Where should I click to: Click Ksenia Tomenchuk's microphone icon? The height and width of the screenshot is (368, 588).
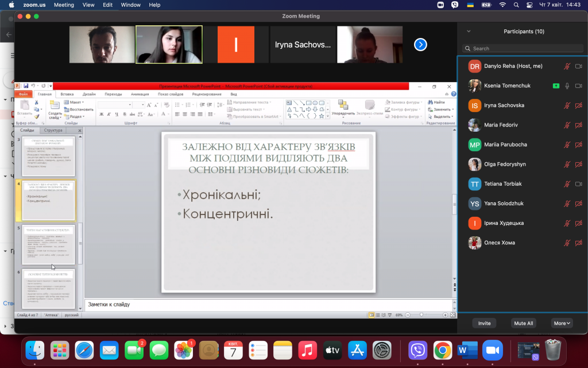pos(567,86)
